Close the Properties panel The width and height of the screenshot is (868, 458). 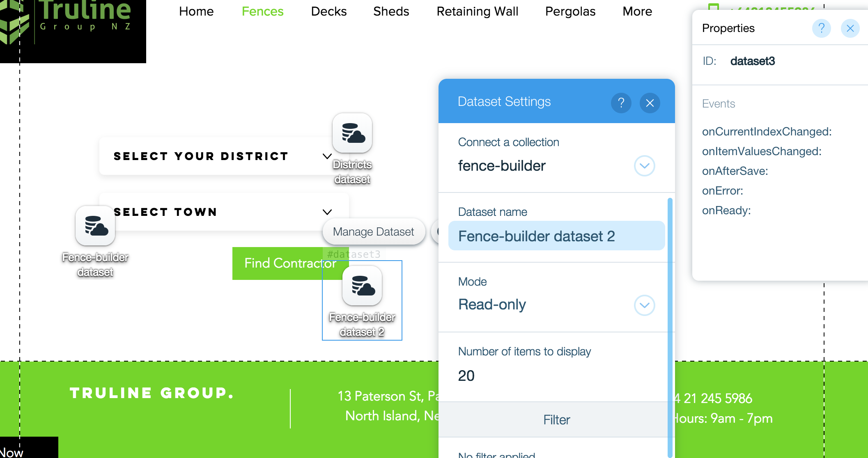point(850,28)
